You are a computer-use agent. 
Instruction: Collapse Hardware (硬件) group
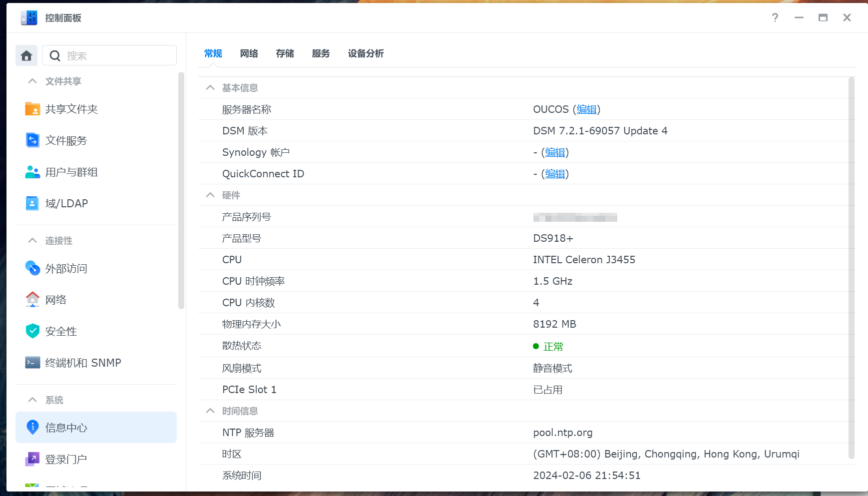click(x=210, y=195)
